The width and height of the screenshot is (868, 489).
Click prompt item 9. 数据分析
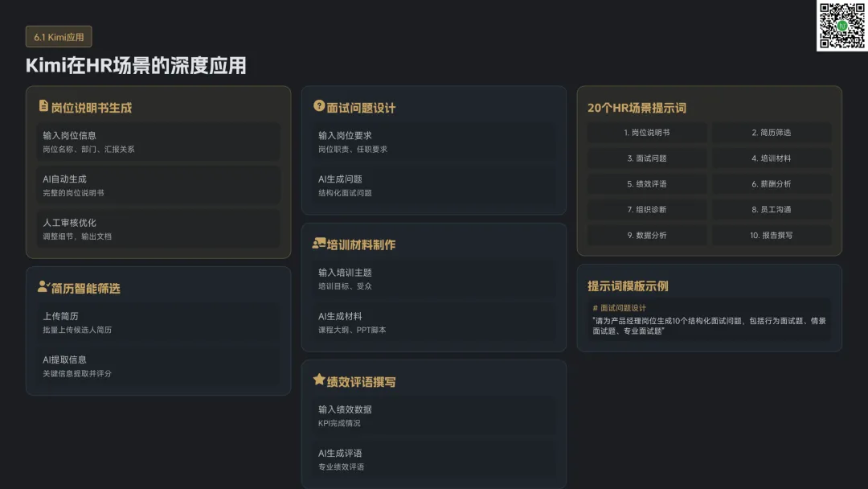647,236
